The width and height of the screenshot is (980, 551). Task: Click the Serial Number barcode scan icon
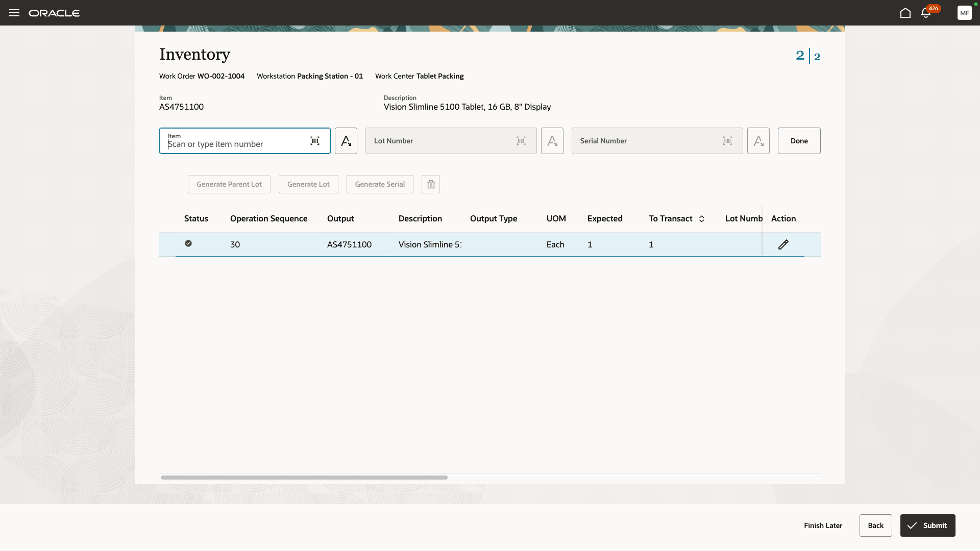coord(727,141)
